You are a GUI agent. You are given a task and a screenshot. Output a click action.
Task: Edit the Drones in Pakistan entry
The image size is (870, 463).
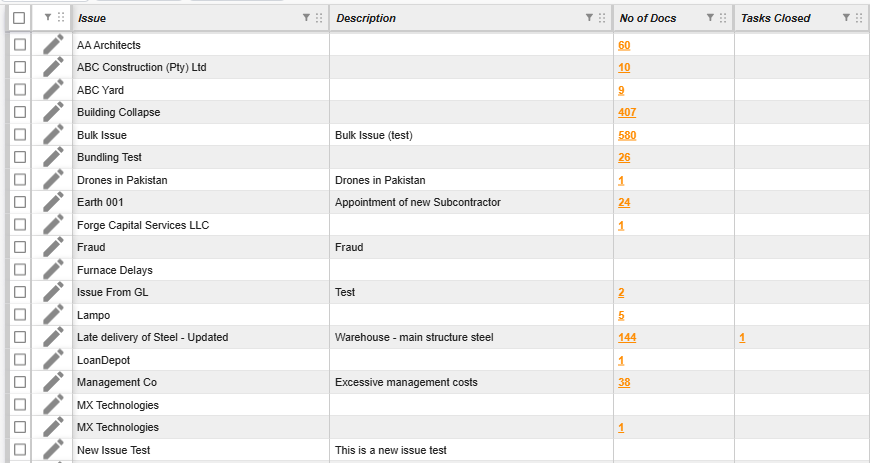click(54, 180)
